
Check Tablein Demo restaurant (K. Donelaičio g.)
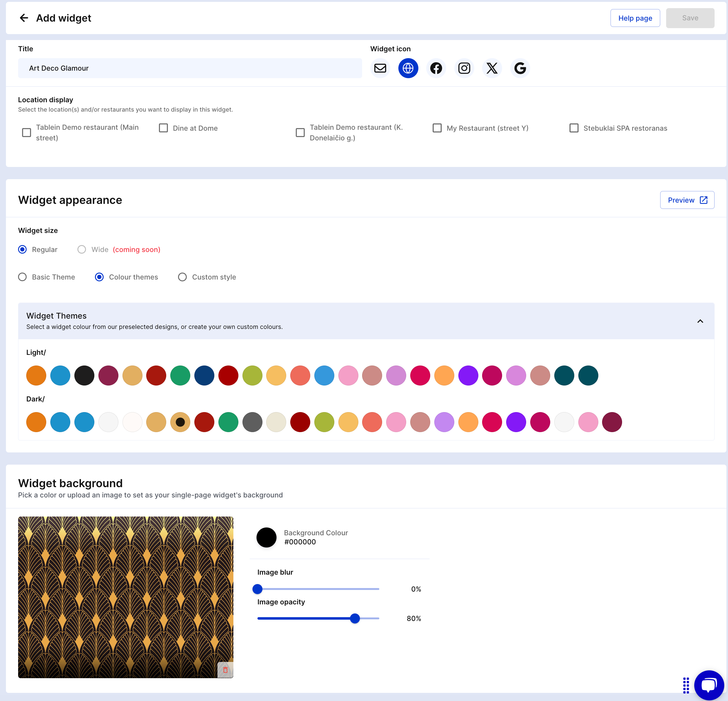300,133
